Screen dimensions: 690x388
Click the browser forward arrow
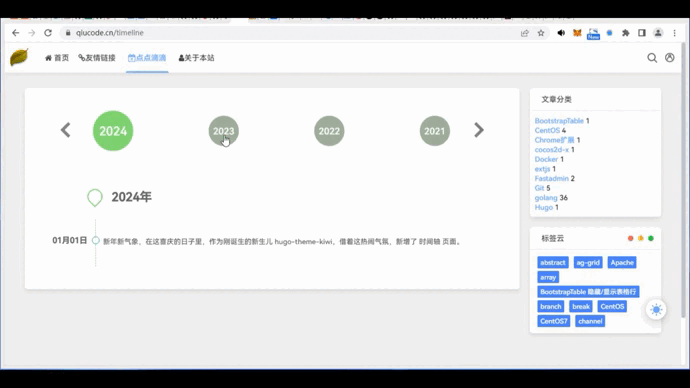32,33
